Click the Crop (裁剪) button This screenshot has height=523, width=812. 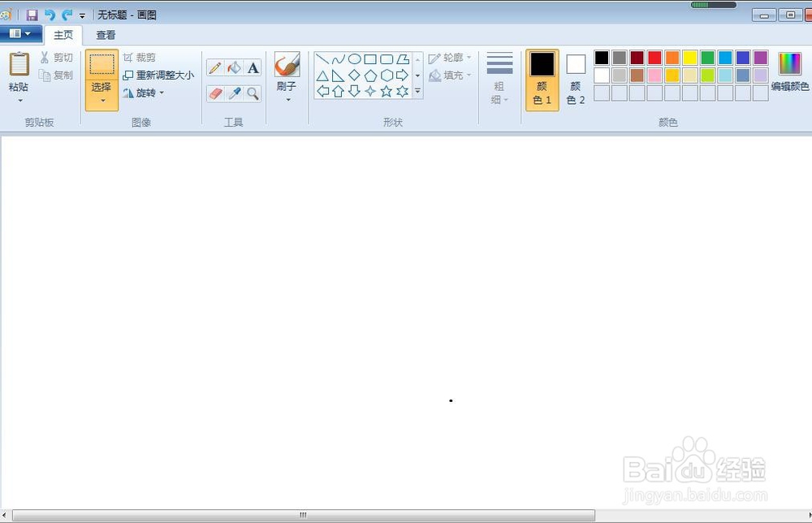click(140, 58)
